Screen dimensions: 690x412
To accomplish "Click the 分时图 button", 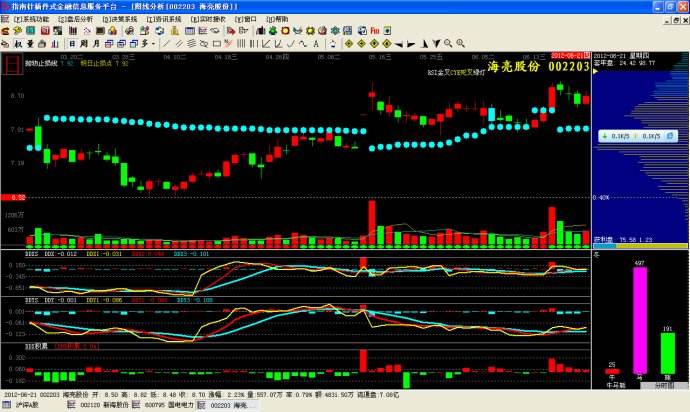I will (x=664, y=385).
